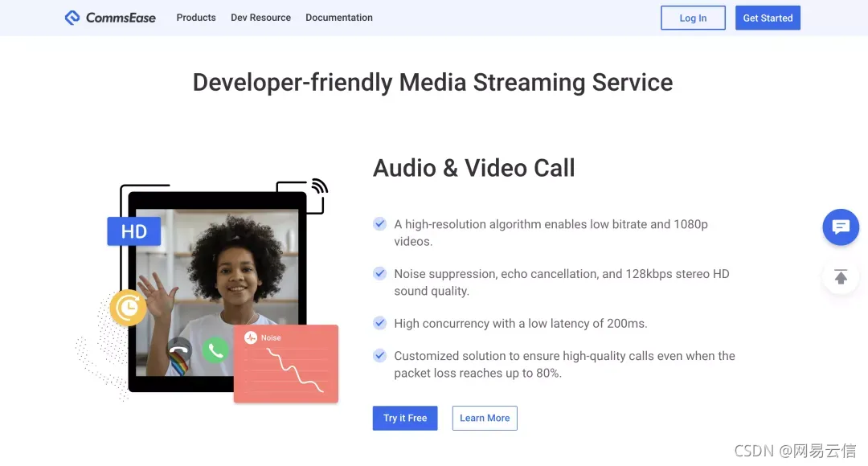Screen dimensions: 868x466
Task: Click the Developer-friendly Media Streaming Service heading
Action: (x=433, y=83)
